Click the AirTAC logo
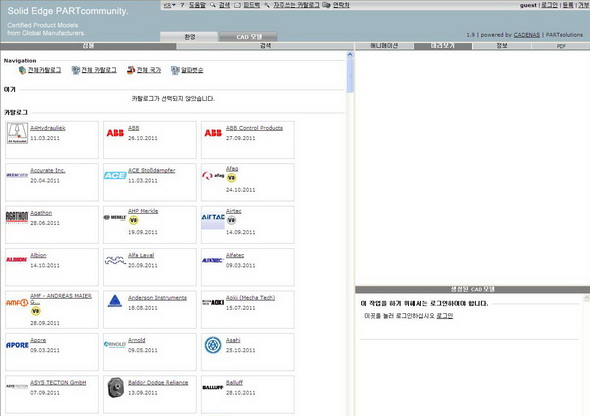This screenshot has width=590, height=416. coord(213,221)
